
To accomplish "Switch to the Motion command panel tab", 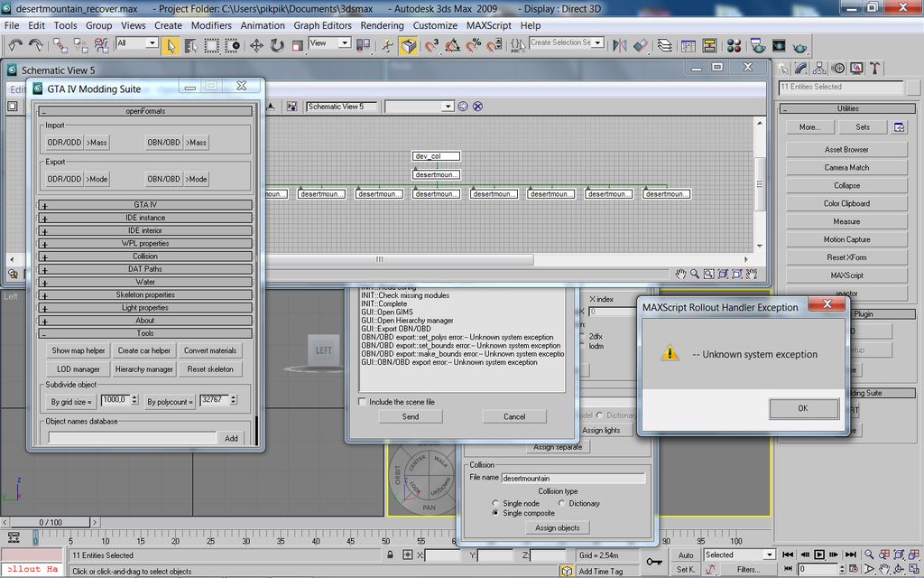I will 838,69.
